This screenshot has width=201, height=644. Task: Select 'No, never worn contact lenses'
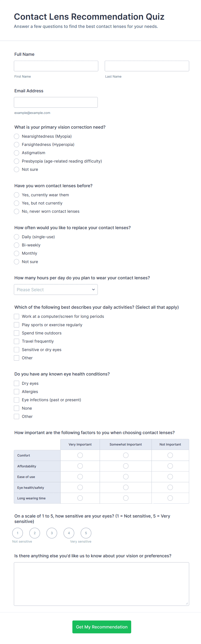(16, 211)
